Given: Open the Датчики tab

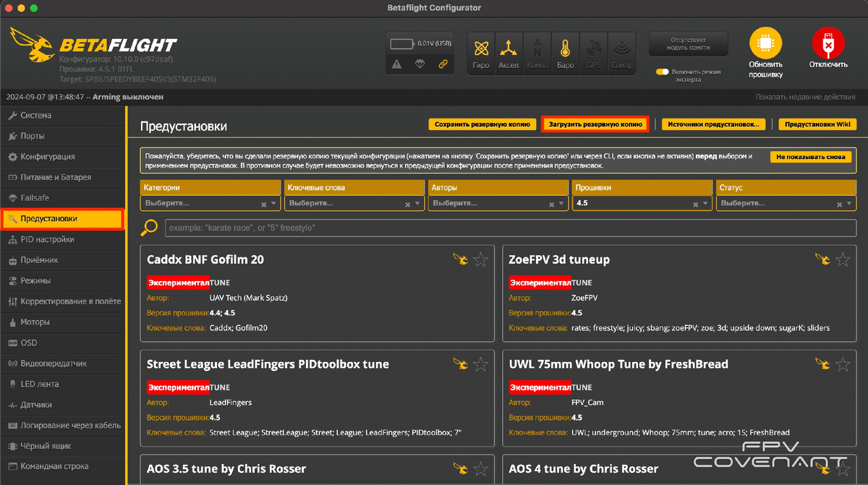Looking at the screenshot, I should 62,405.
